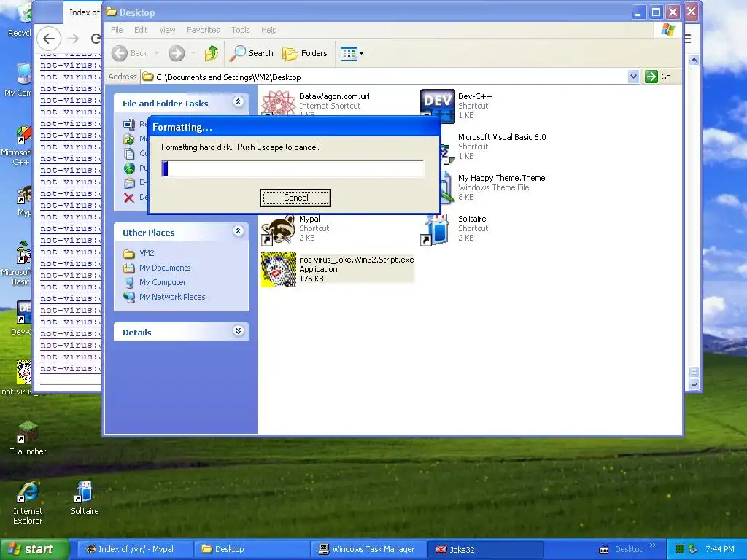Expand the Back history dropdown arrow
The image size is (747, 560).
pos(156,53)
